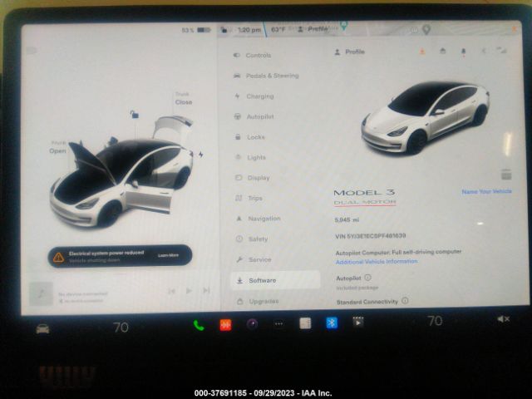Tap the 63°F outside temperature
Image resolution: width=532 pixels, height=399 pixels.
(278, 30)
